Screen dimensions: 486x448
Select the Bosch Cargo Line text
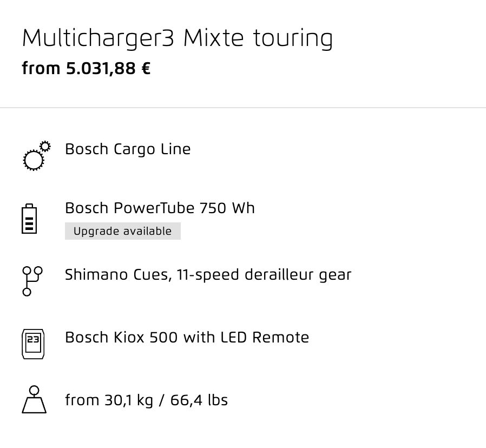point(128,149)
